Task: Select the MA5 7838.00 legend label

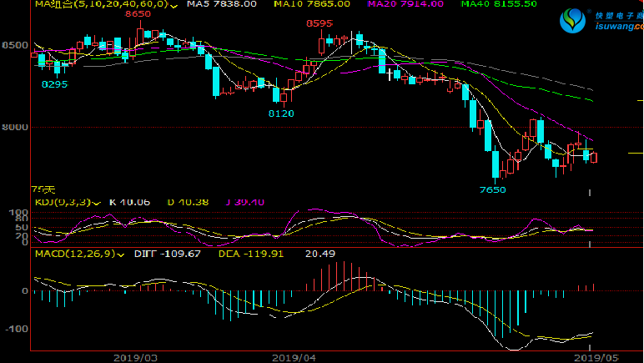Action: tap(221, 4)
